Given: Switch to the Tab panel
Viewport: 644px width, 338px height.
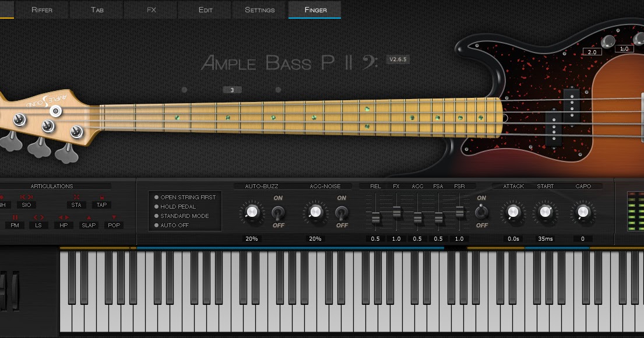Looking at the screenshot, I should 97,9.
